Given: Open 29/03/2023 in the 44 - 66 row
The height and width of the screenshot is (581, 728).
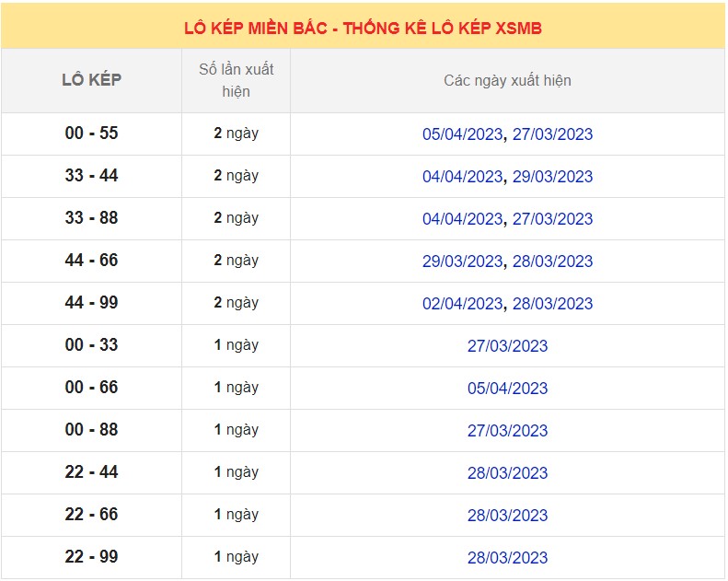Looking at the screenshot, I should click(462, 261).
